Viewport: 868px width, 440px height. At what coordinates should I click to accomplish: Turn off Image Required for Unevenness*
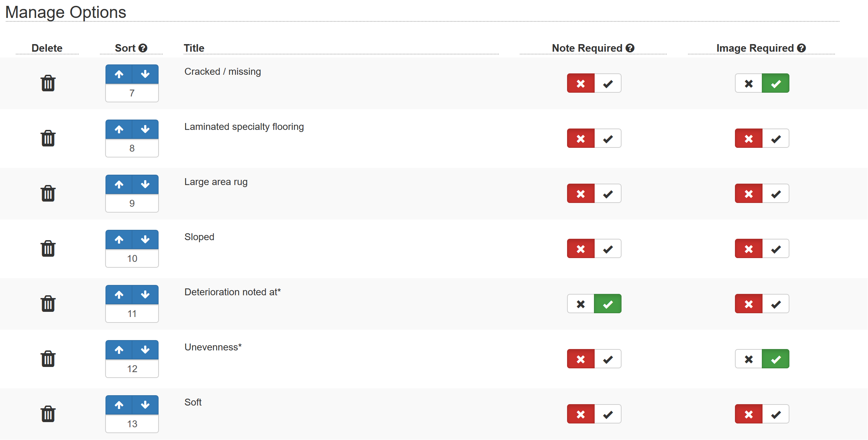tap(749, 359)
